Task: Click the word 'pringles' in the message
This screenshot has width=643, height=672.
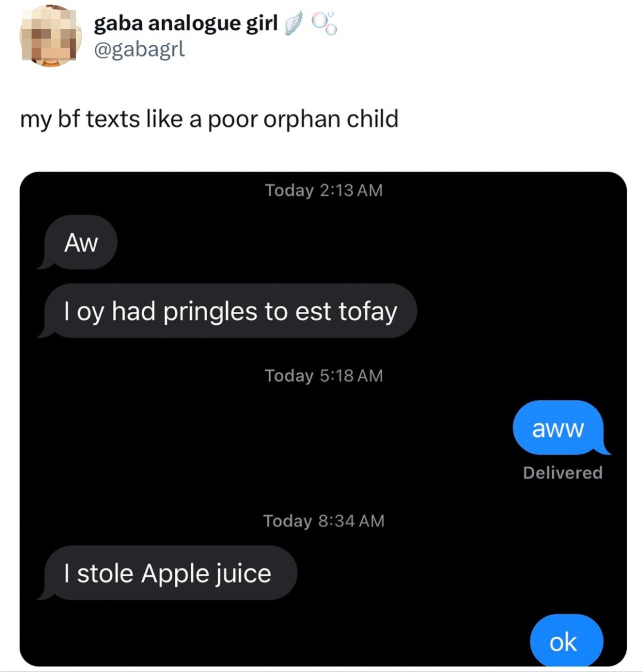Action: click(x=210, y=312)
